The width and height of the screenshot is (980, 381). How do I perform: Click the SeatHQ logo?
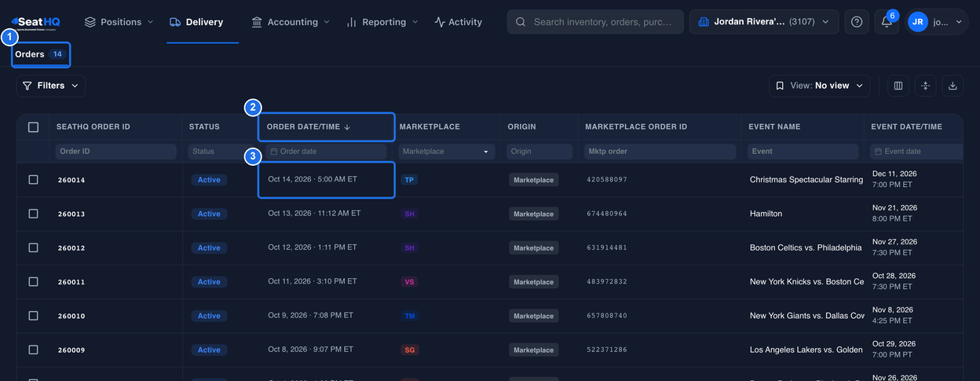(x=35, y=22)
